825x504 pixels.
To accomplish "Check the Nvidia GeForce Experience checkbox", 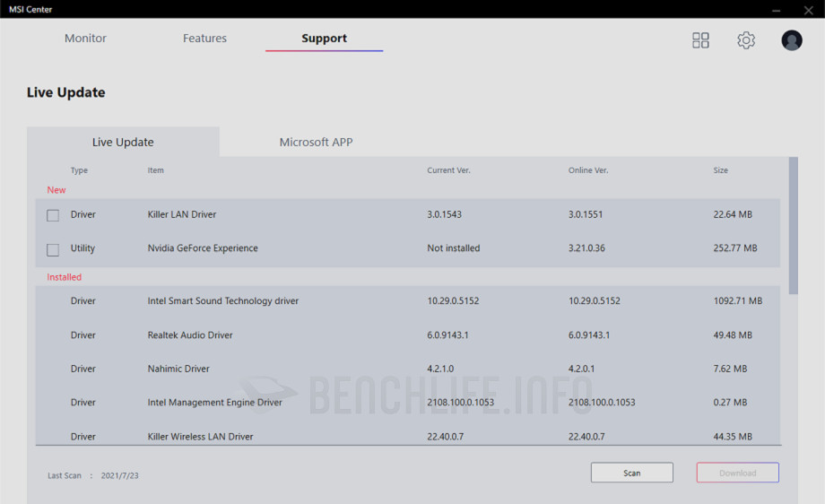I will point(53,249).
